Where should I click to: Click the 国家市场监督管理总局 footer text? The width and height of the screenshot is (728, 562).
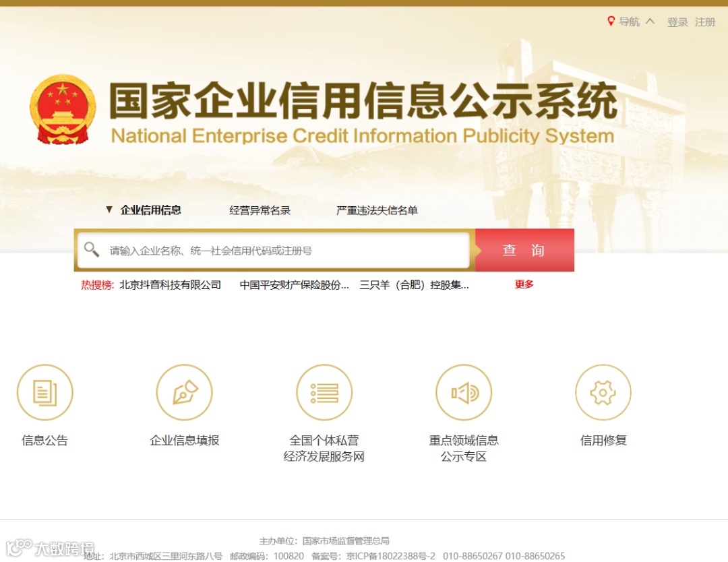pyautogui.click(x=346, y=540)
